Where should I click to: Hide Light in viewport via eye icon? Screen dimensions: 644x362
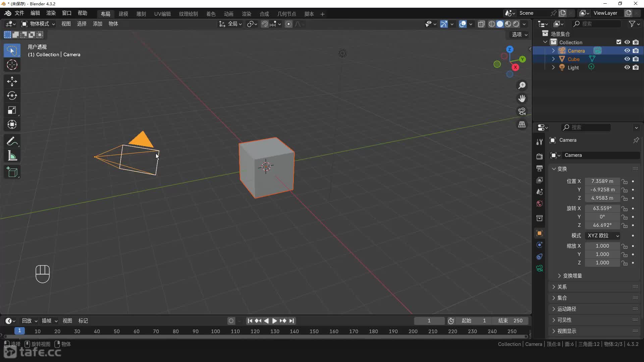point(627,67)
